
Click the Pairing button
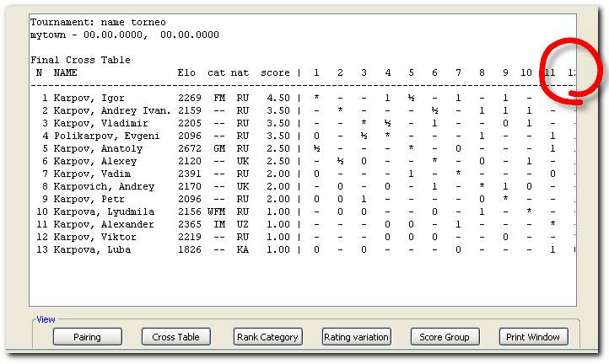tap(87, 337)
